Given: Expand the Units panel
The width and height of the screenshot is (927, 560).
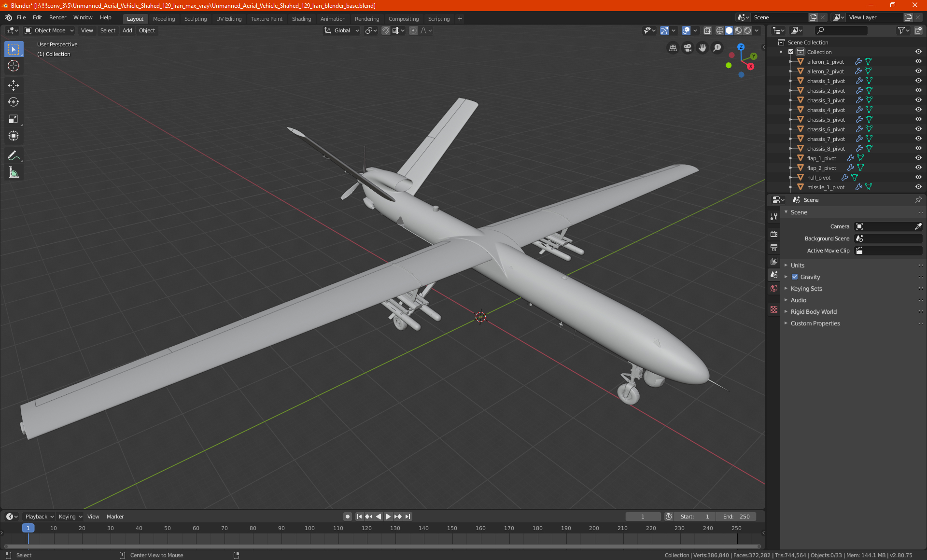Looking at the screenshot, I should point(797,265).
